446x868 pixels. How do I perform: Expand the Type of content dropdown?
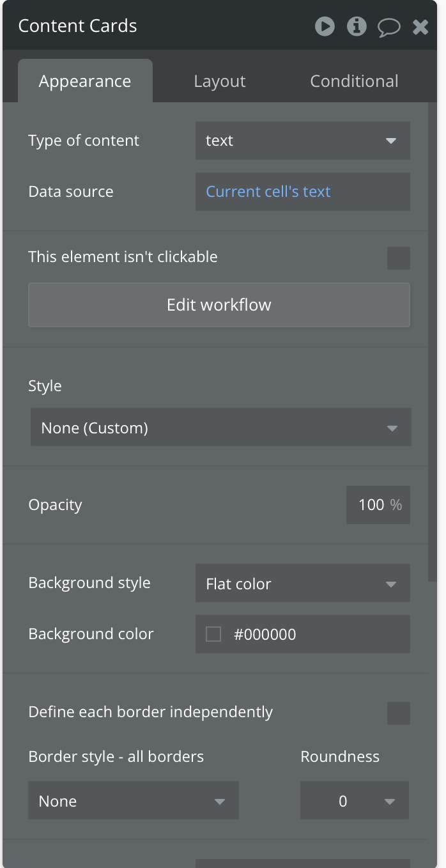[x=302, y=141]
